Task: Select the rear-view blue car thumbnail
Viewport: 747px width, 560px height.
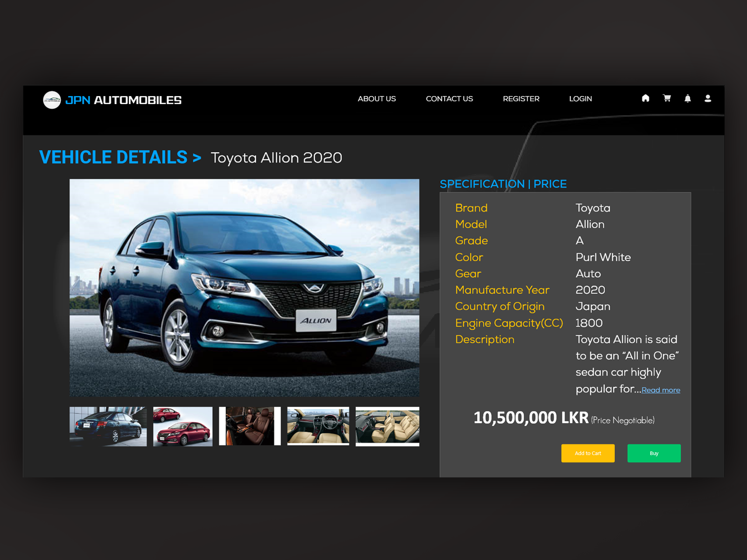Action: coord(107,426)
